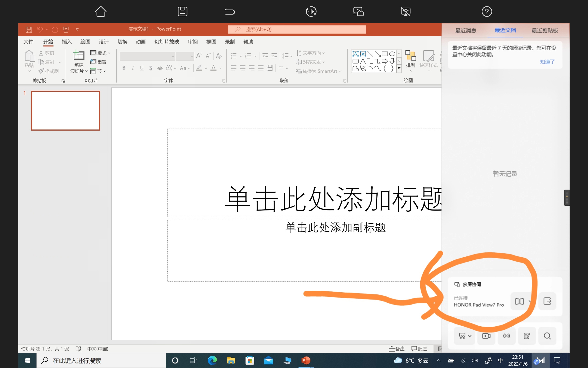The image size is (588, 368).
Task: Tap the Home icon in top bar
Action: click(x=101, y=11)
